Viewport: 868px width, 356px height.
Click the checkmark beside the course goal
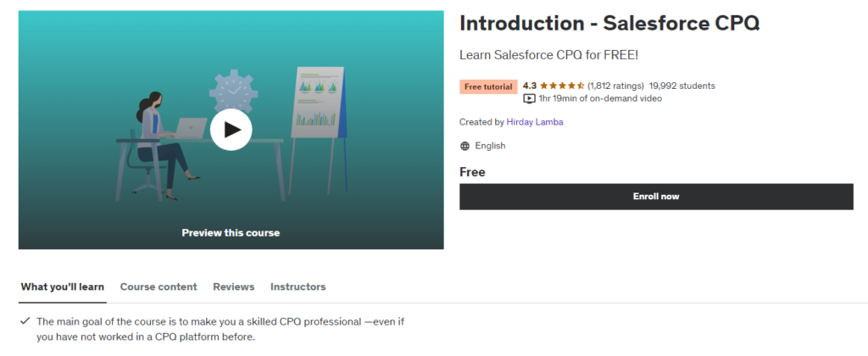[x=25, y=321]
